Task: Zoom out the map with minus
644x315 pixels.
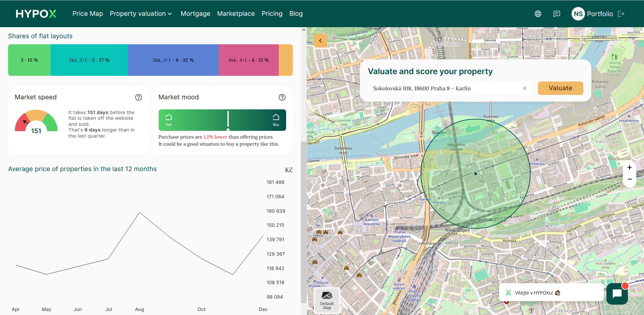Action: [630, 179]
